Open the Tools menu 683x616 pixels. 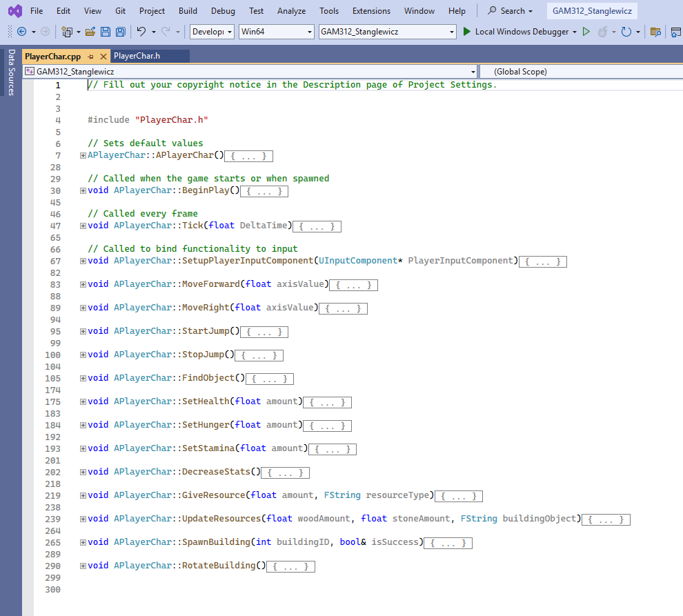coord(329,11)
